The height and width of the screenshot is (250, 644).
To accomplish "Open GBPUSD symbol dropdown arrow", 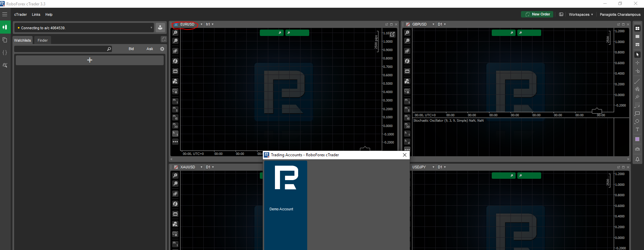I will [433, 24].
